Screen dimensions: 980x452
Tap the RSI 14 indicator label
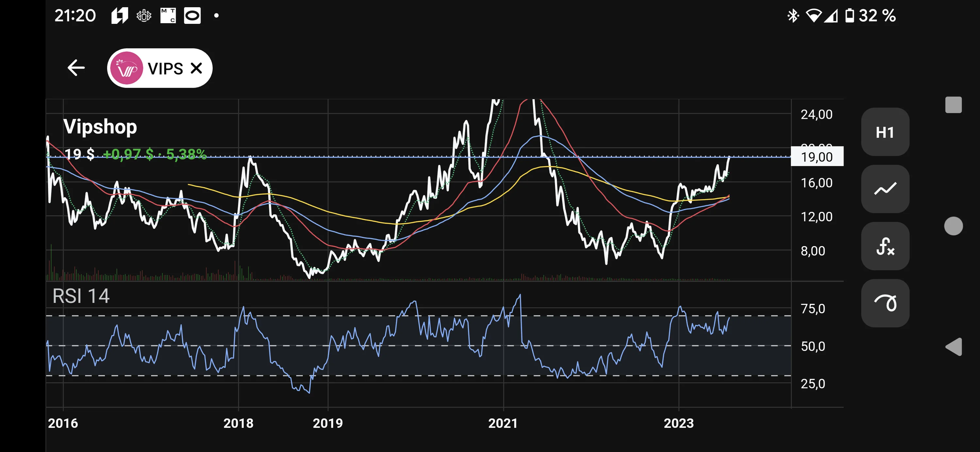tap(81, 296)
